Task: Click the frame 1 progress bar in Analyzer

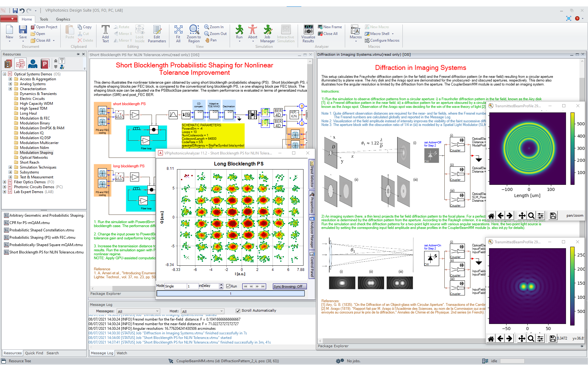Action: 231,294
